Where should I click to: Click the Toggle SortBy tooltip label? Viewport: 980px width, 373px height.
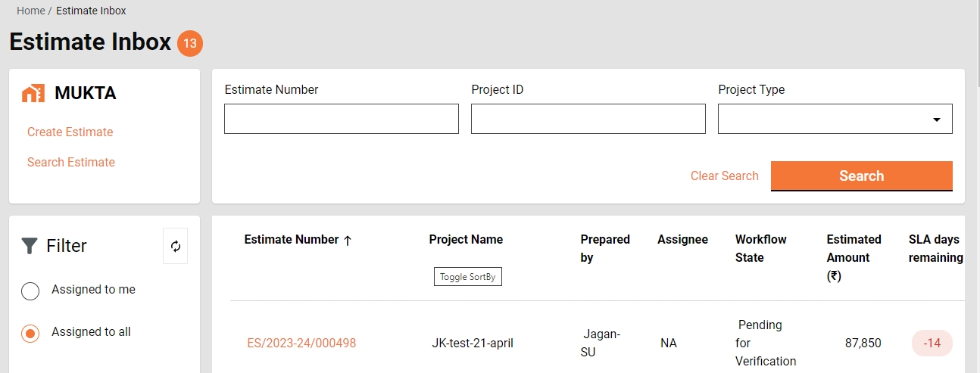pos(467,277)
